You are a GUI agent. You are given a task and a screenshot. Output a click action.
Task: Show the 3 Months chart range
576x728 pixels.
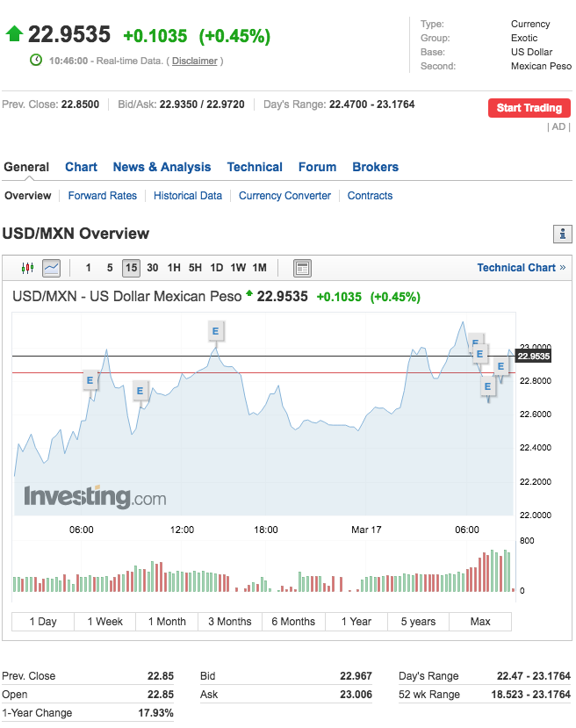tap(229, 622)
